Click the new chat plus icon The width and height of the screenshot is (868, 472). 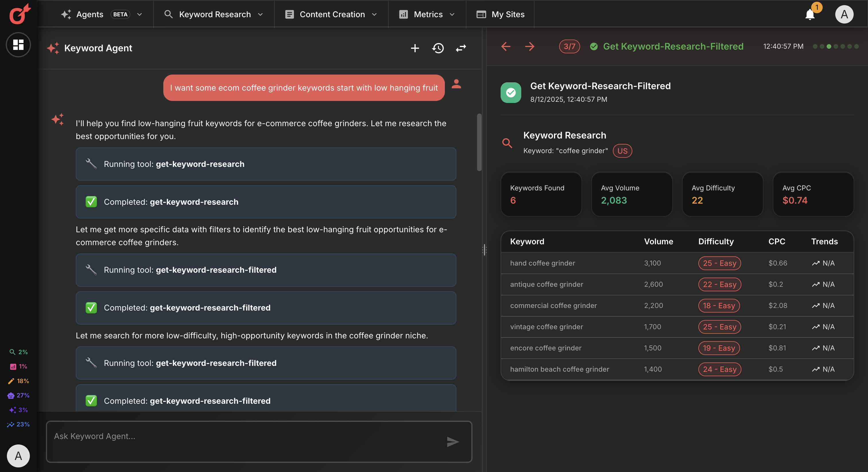tap(415, 48)
